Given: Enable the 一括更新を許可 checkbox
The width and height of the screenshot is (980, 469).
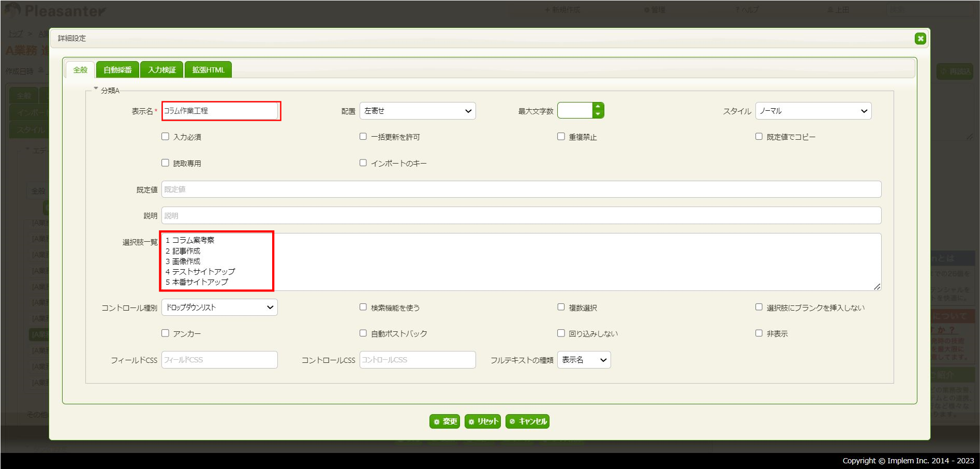Looking at the screenshot, I should (x=363, y=137).
